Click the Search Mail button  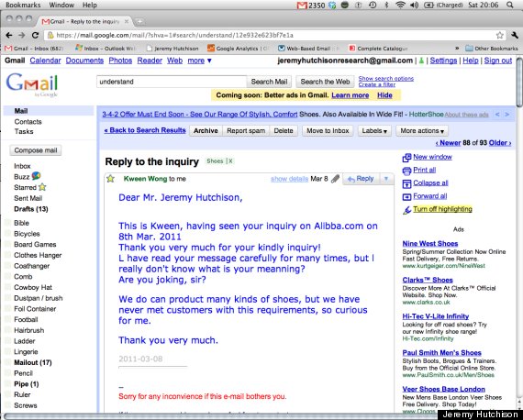(x=269, y=82)
